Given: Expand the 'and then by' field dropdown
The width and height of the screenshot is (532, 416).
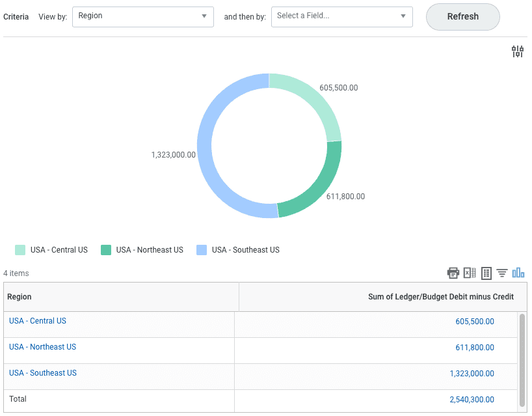Looking at the screenshot, I should (x=342, y=16).
